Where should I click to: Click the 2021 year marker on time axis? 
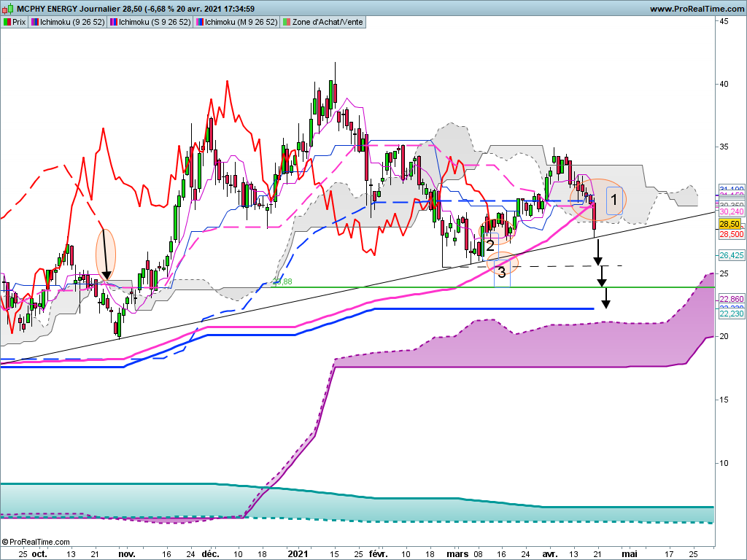tap(299, 553)
